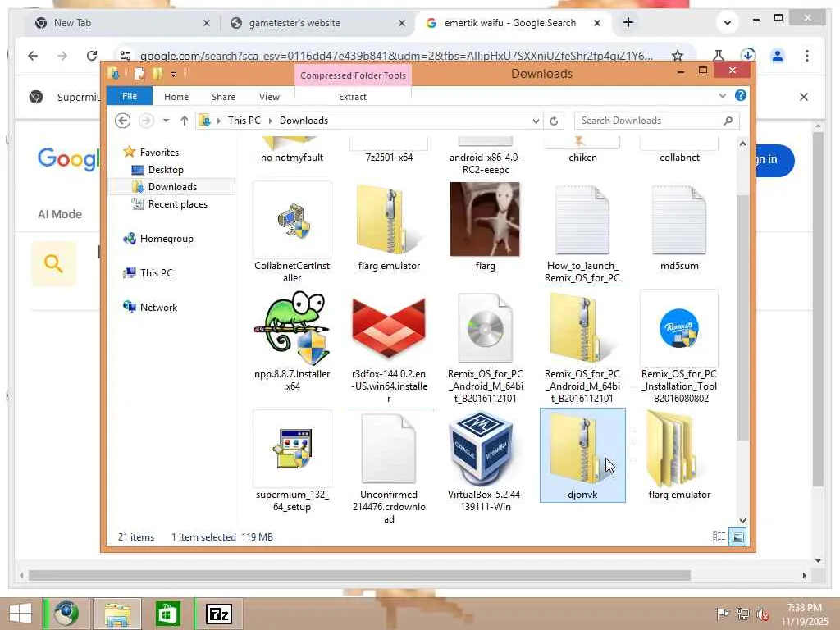Click quick access Properties icon

pos(139,74)
